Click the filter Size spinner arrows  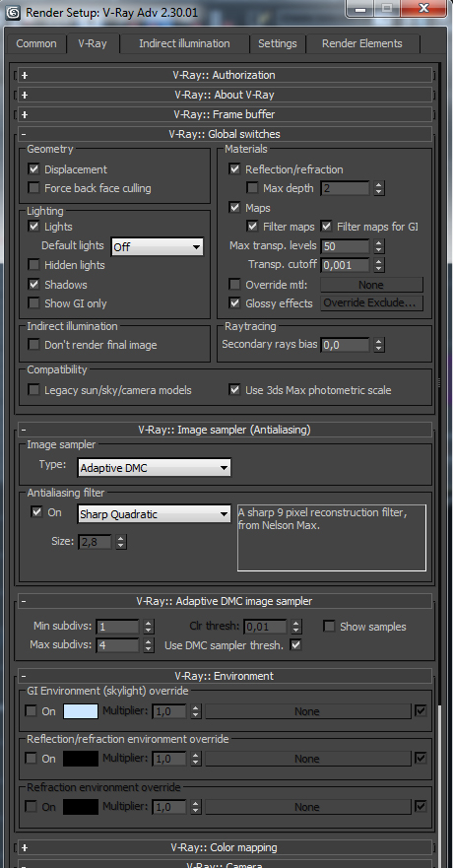[x=121, y=542]
